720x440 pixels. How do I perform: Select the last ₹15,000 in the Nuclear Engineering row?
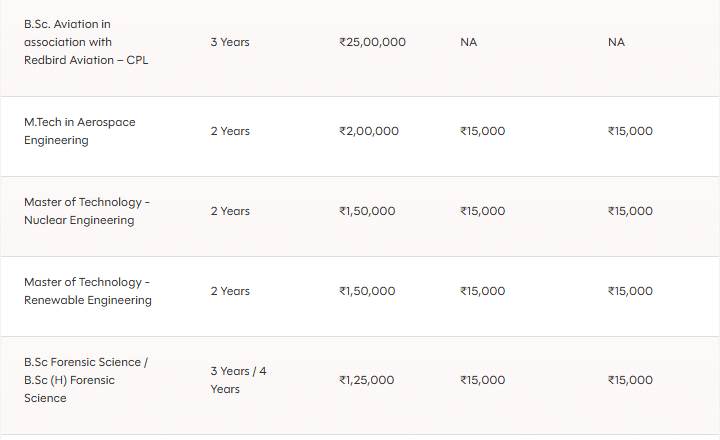630,211
